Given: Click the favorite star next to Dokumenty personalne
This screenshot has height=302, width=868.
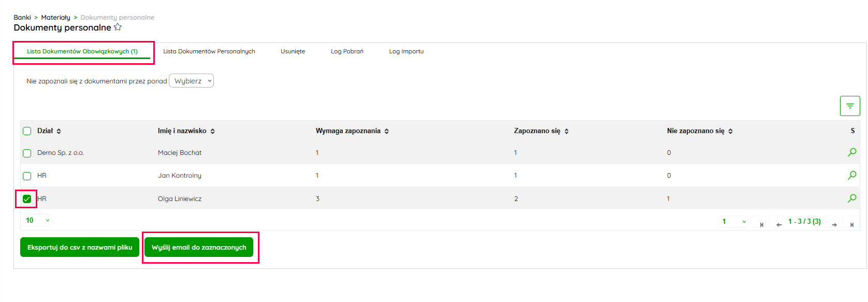Looking at the screenshot, I should [118, 27].
